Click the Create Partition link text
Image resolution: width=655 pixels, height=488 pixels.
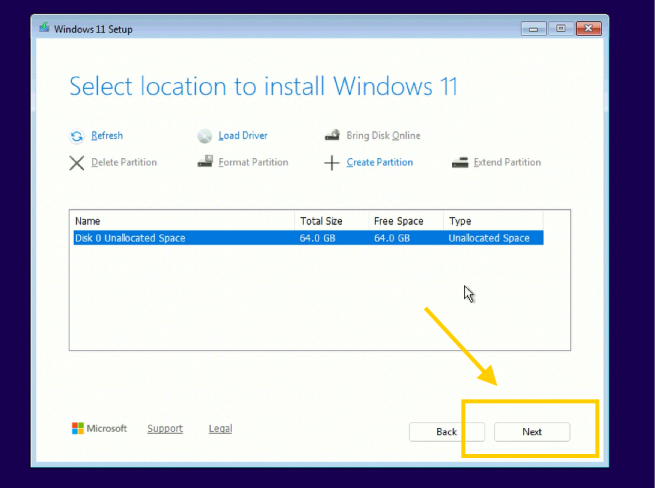point(379,162)
